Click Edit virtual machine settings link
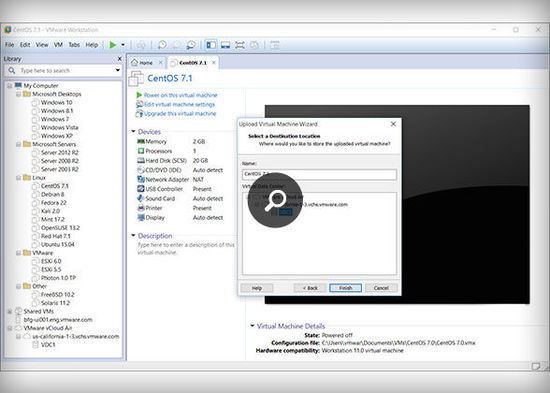550x393 pixels. point(179,104)
